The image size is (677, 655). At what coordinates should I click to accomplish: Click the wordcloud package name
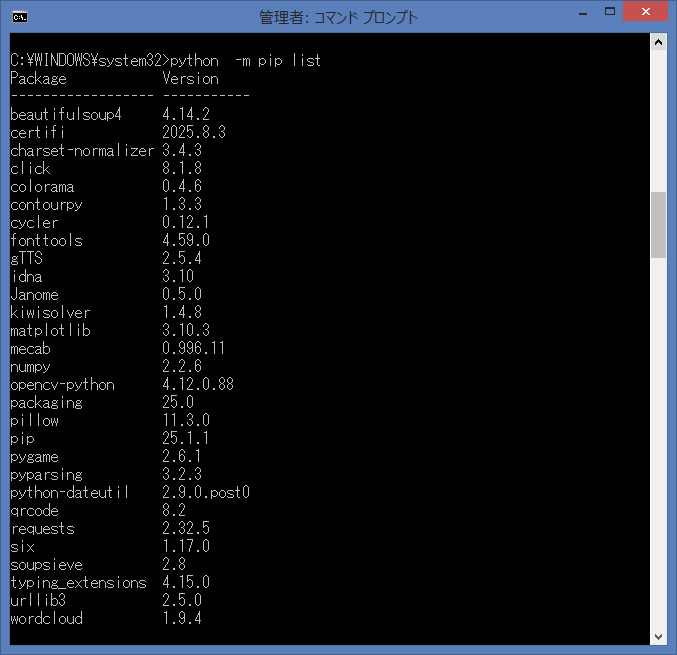[x=46, y=619]
